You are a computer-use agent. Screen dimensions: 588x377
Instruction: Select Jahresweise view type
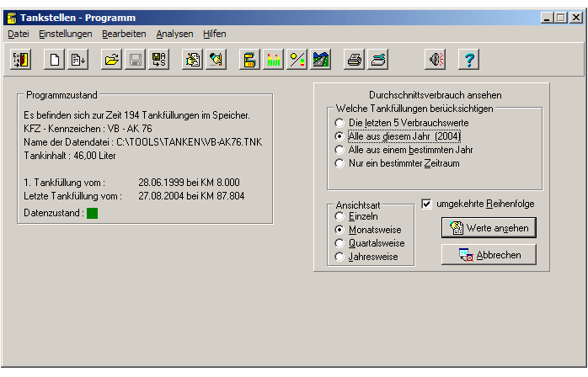339,257
